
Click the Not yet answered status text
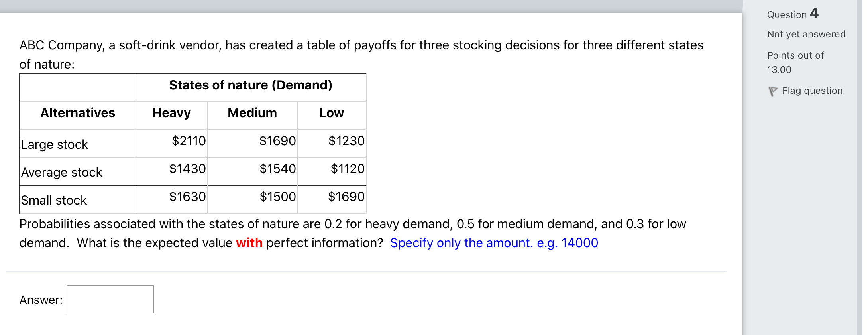806,34
